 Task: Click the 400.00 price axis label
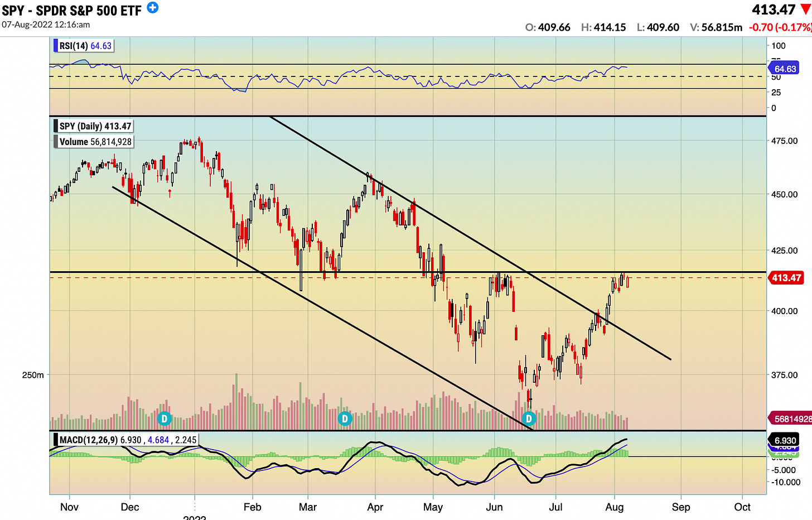[784, 311]
